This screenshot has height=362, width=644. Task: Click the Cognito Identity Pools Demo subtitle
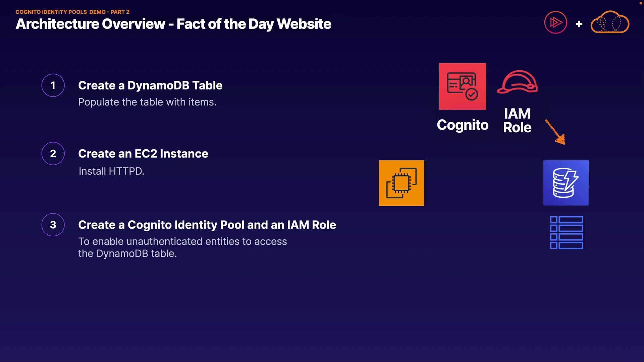[x=72, y=12]
